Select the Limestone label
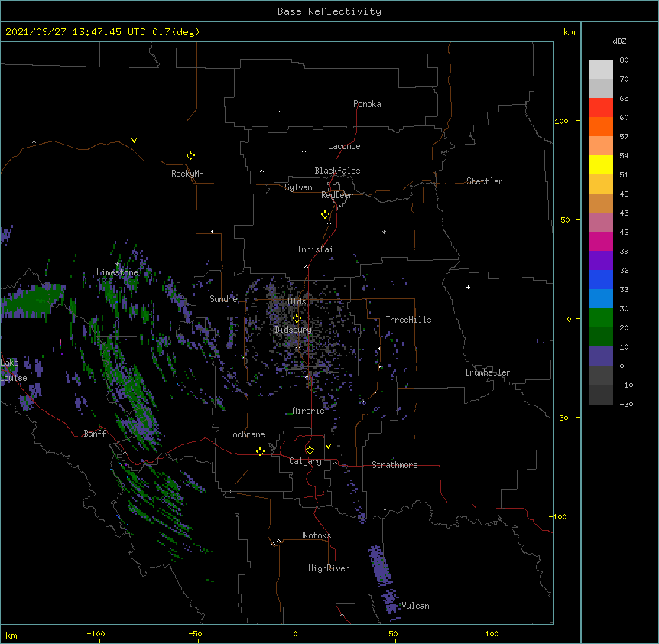The height and width of the screenshot is (644, 659). coord(117,272)
